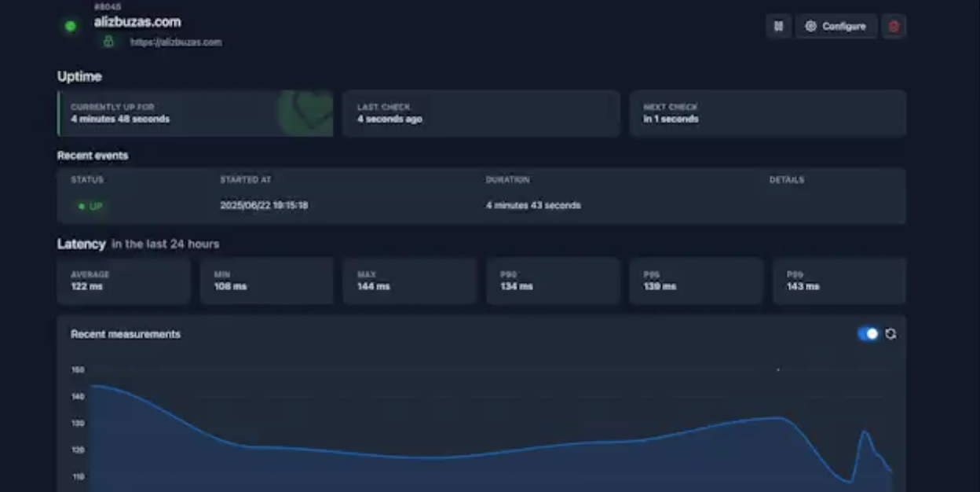
Task: Click the Currently up for card
Action: pos(196,113)
